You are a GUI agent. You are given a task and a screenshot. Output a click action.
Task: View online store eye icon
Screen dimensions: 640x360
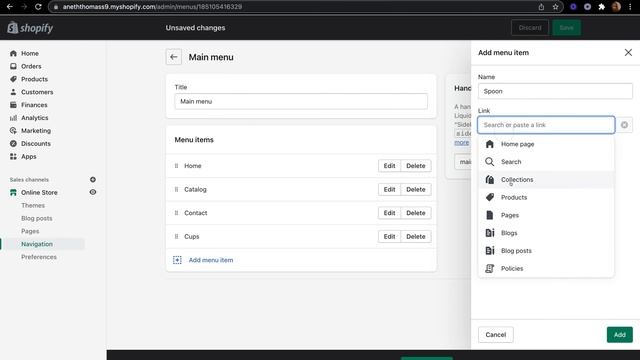(x=93, y=192)
